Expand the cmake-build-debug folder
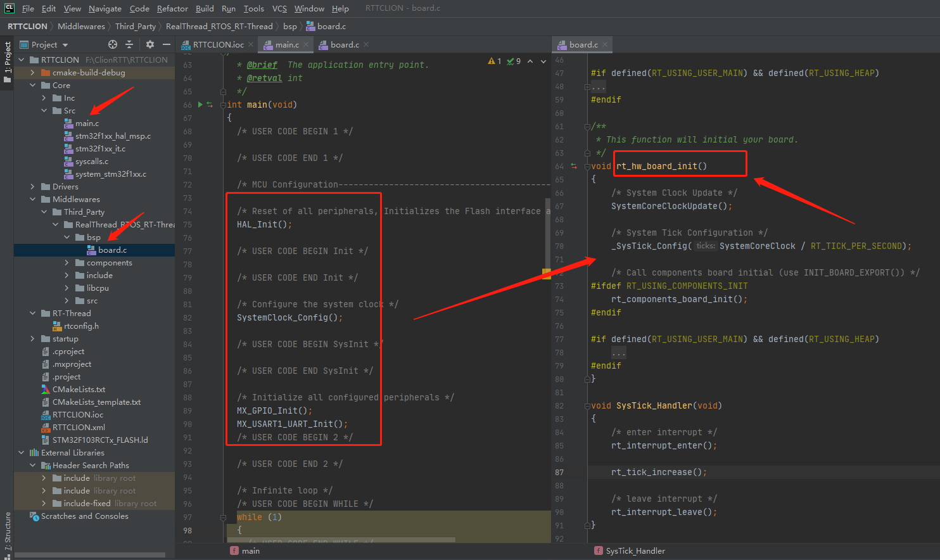The height and width of the screenshot is (560, 940). [32, 73]
